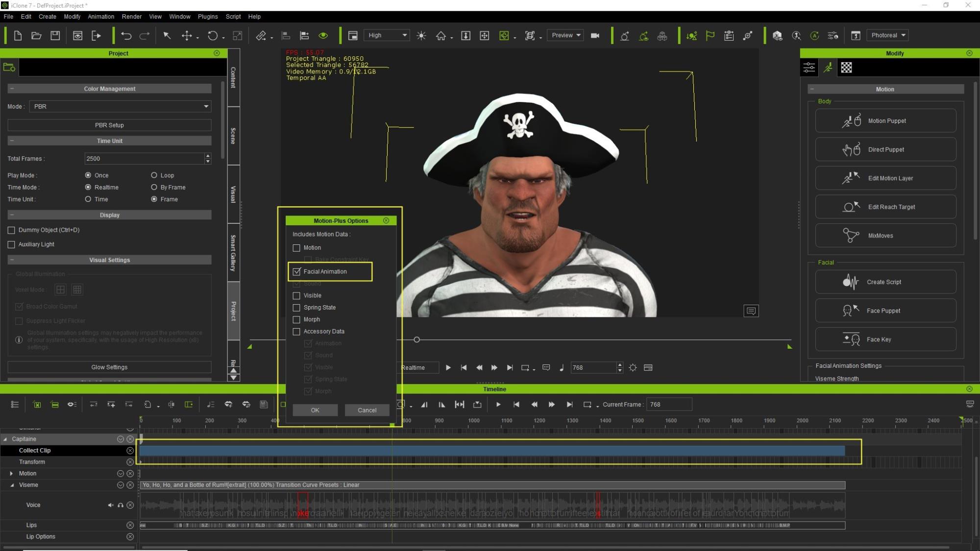Select the Move tool in toolbar
This screenshot has height=551, width=980.
point(187,35)
